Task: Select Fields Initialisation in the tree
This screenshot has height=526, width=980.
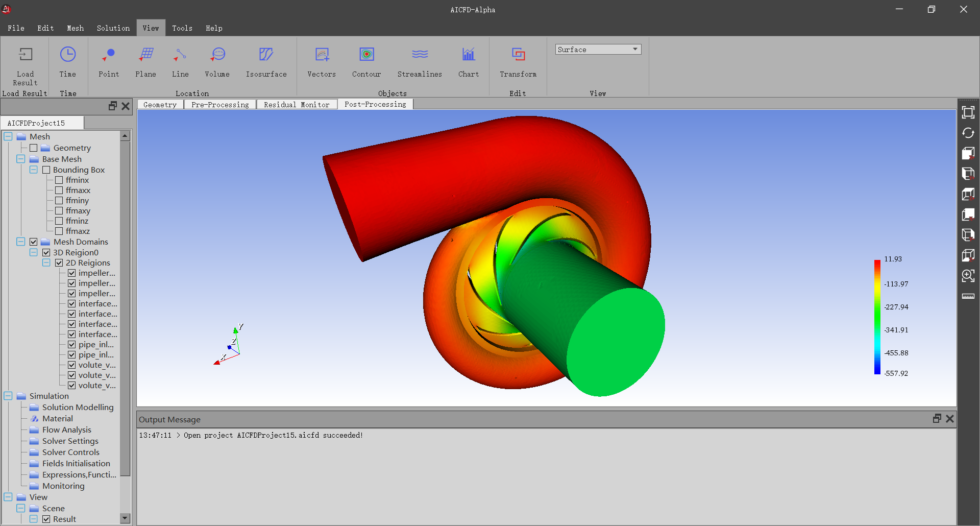Action: (x=76, y=463)
